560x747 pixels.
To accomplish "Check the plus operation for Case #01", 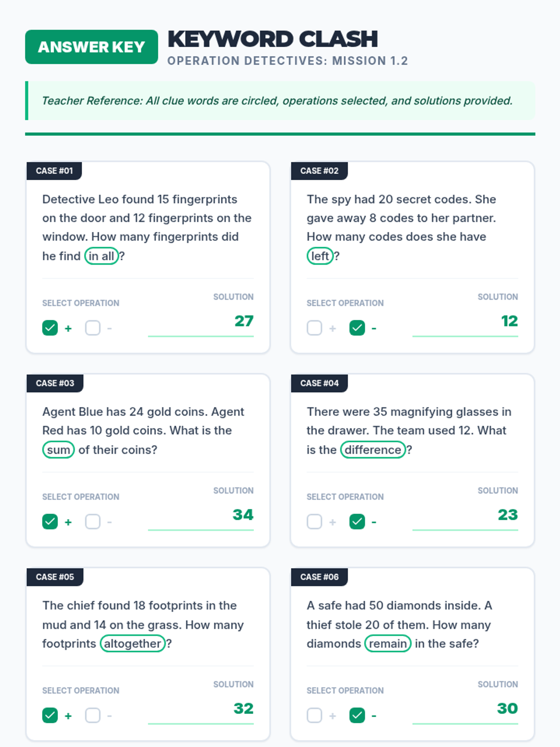I will pos(50,328).
